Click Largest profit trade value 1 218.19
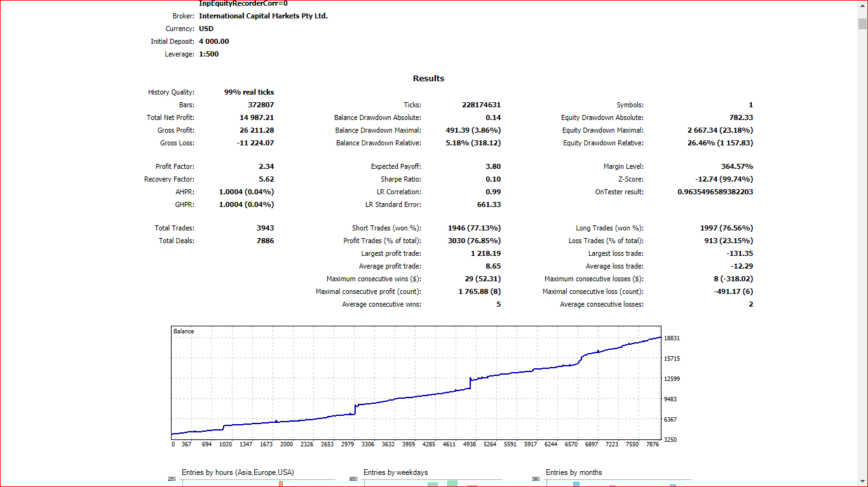868x487 pixels. click(486, 253)
